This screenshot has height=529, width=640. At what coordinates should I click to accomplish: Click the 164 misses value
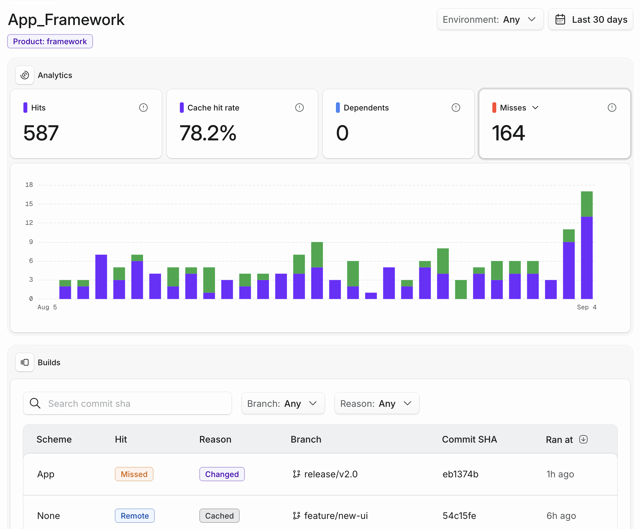(508, 133)
